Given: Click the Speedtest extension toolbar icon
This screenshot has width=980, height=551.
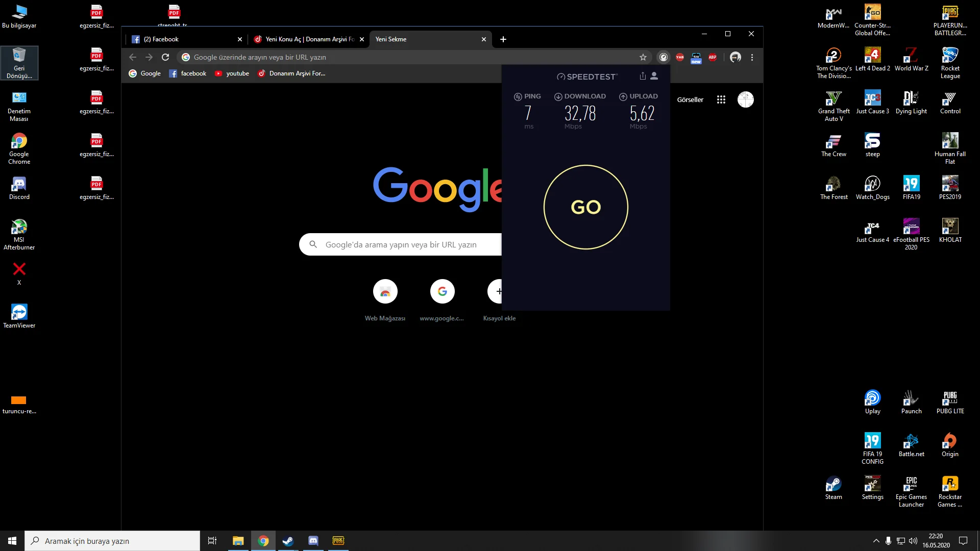Looking at the screenshot, I should (663, 57).
